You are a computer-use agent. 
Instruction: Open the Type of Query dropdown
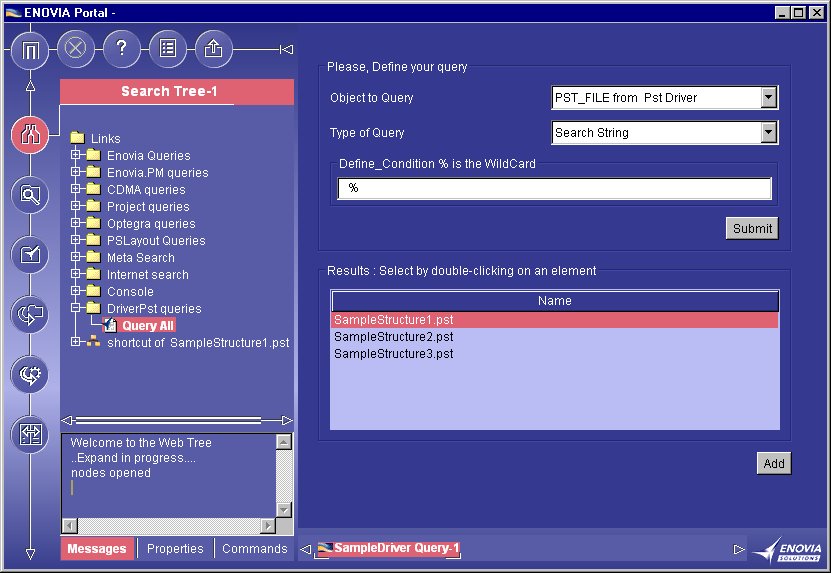point(768,133)
